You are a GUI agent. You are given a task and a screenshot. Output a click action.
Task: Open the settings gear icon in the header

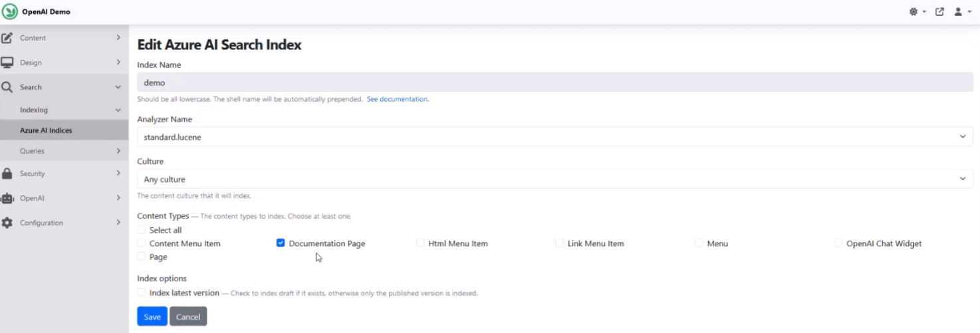click(x=914, y=12)
